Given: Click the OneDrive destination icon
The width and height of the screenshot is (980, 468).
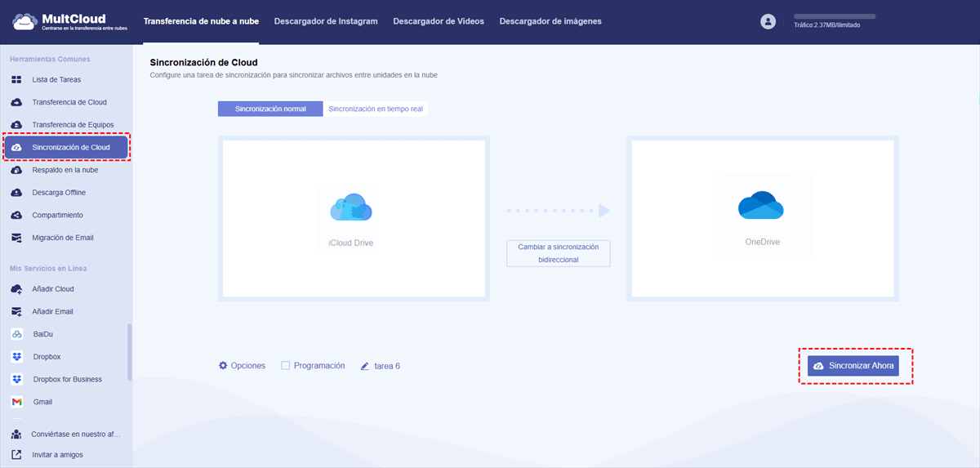Looking at the screenshot, I should click(761, 205).
